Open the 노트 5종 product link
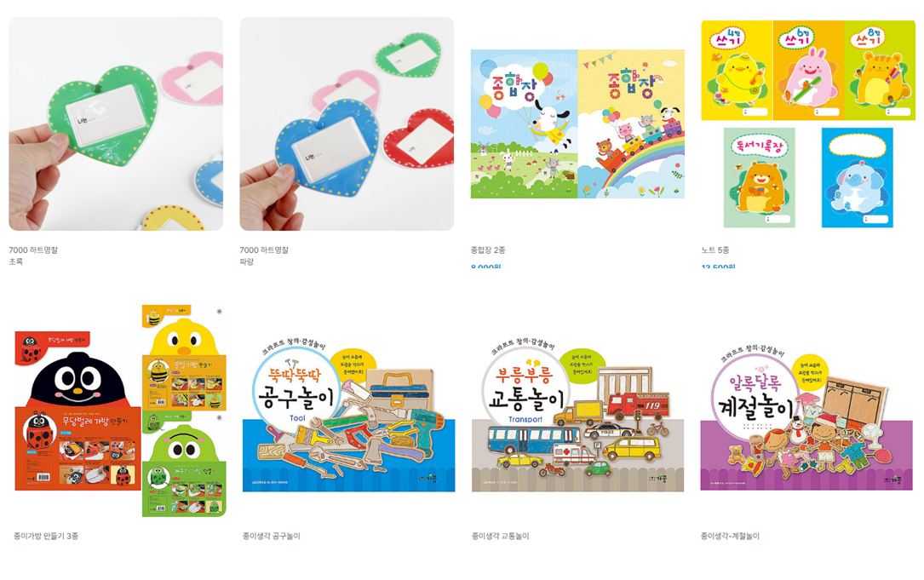The image size is (924, 580). 715,250
